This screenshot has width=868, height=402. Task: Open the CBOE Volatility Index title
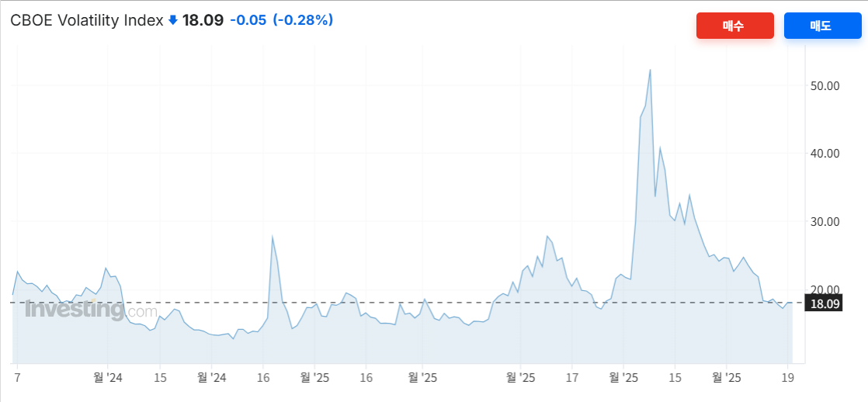click(87, 20)
